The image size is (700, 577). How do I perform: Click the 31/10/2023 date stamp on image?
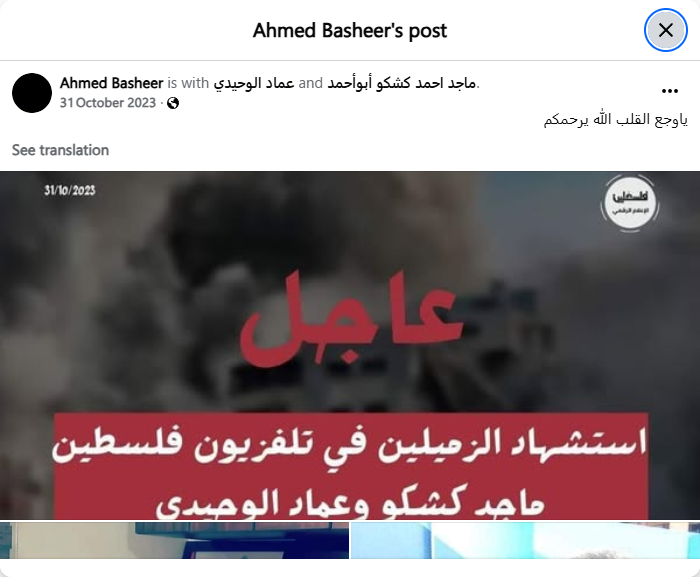click(70, 191)
